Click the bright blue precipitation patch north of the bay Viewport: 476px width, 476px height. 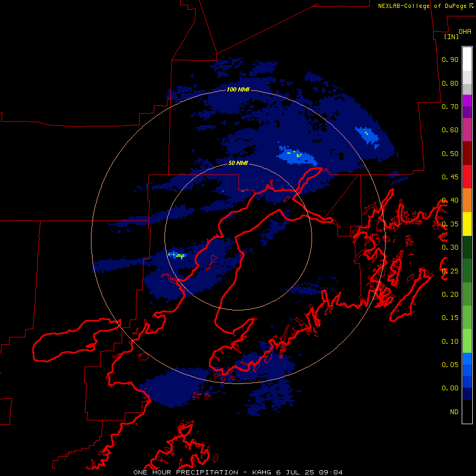click(x=296, y=155)
